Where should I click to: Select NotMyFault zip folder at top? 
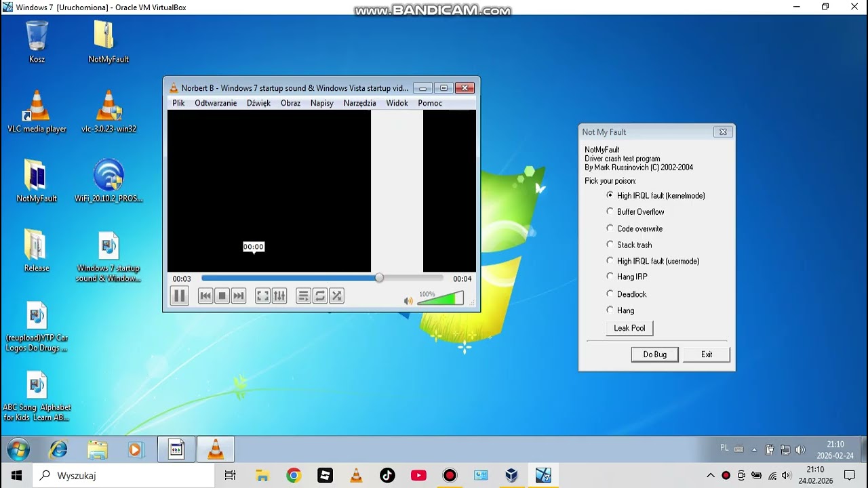[x=108, y=42]
